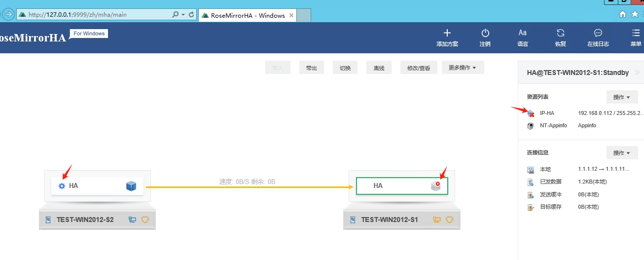Image resolution: width=644 pixels, height=260 pixels.
Task: Click the 已发数据 data icon
Action: pos(531,182)
